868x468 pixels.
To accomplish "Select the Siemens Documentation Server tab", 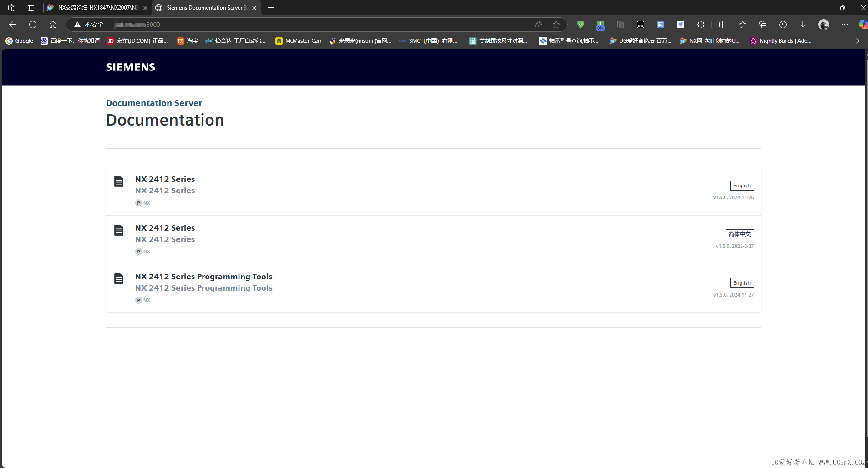I will pos(206,8).
